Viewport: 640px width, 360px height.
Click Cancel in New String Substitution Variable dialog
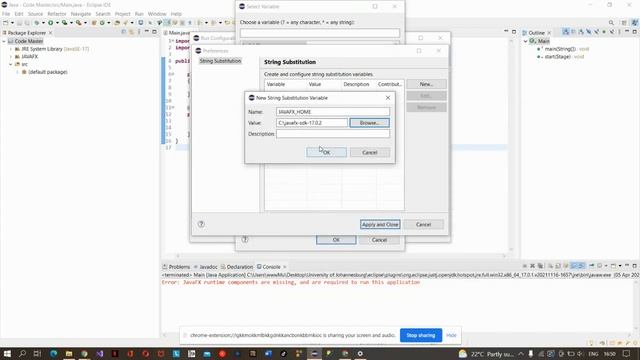click(x=370, y=152)
